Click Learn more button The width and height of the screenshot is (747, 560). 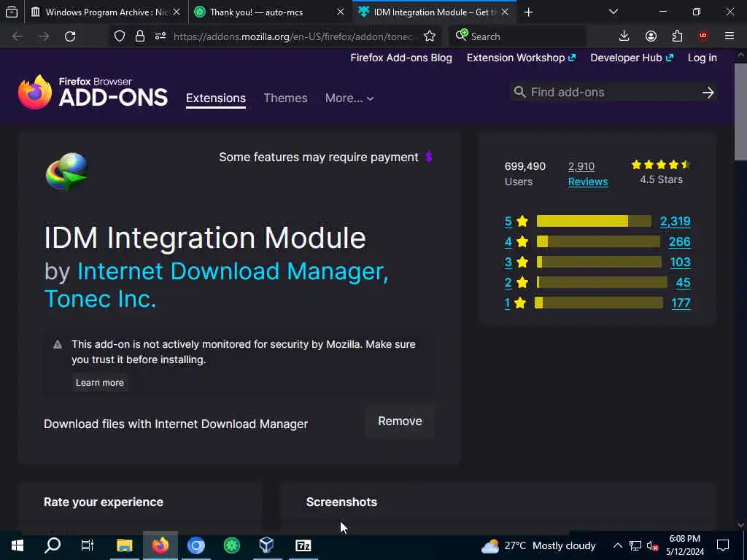(x=99, y=383)
